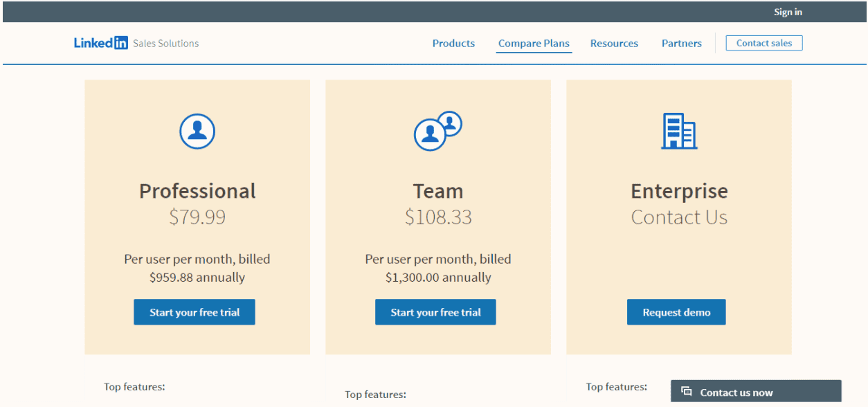
Task: Click Top features under Team card
Action: (x=375, y=395)
